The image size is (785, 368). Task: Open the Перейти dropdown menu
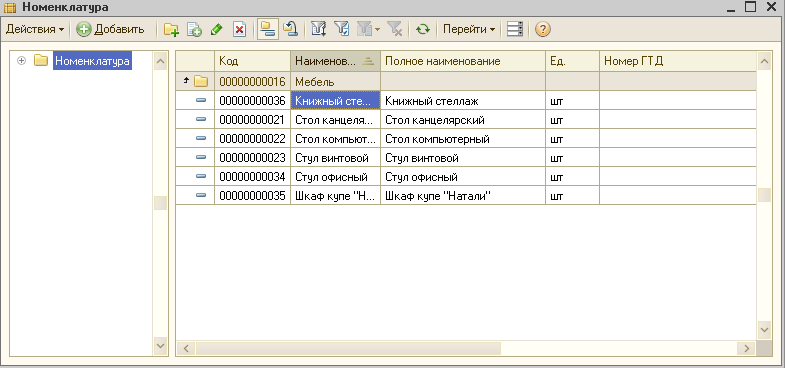469,30
